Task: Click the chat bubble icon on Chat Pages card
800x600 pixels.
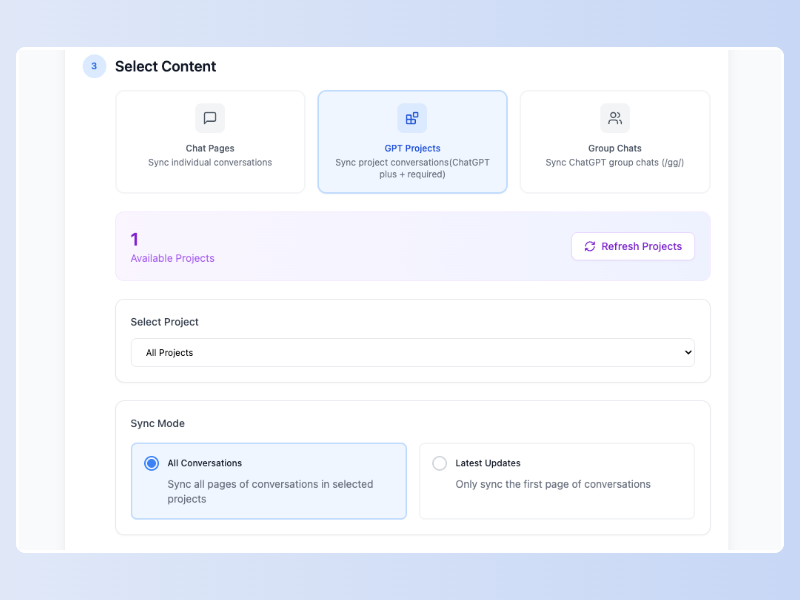Action: 210,117
